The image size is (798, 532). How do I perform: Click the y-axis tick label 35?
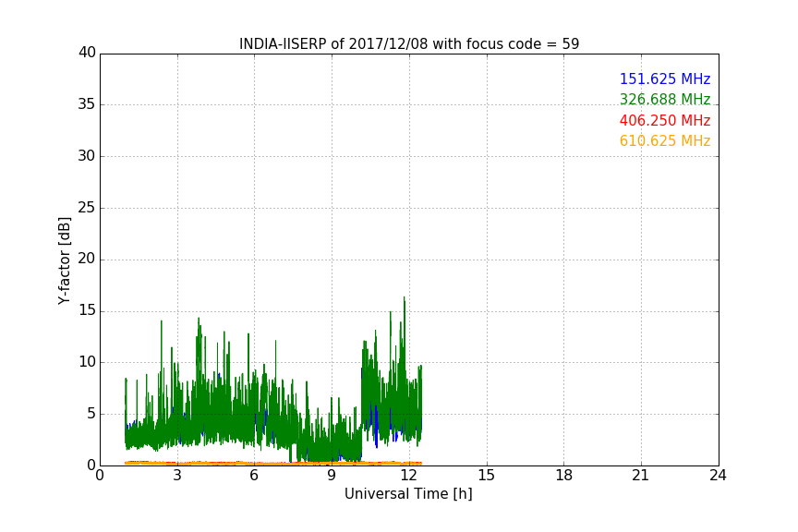[x=87, y=104]
